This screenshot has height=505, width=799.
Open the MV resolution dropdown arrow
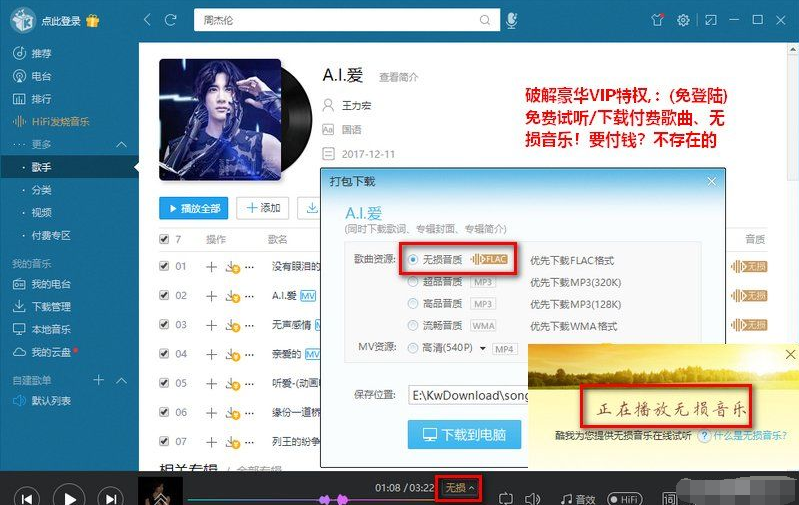coord(483,349)
